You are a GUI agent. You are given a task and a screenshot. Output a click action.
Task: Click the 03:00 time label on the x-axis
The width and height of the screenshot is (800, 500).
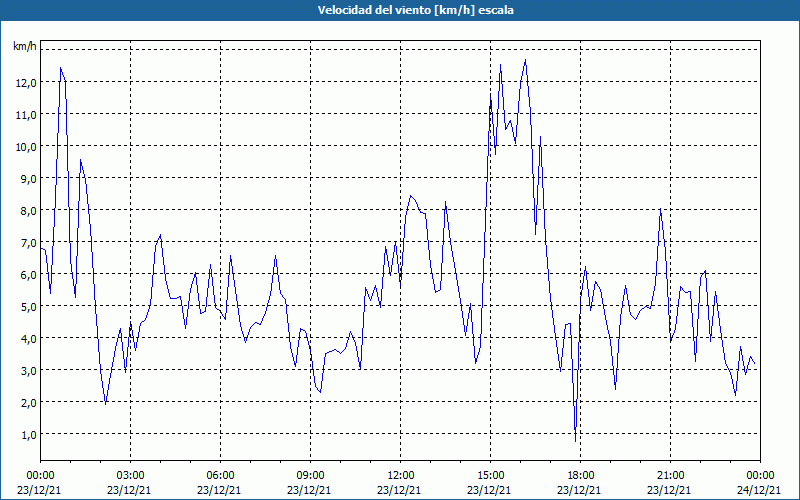(x=131, y=476)
